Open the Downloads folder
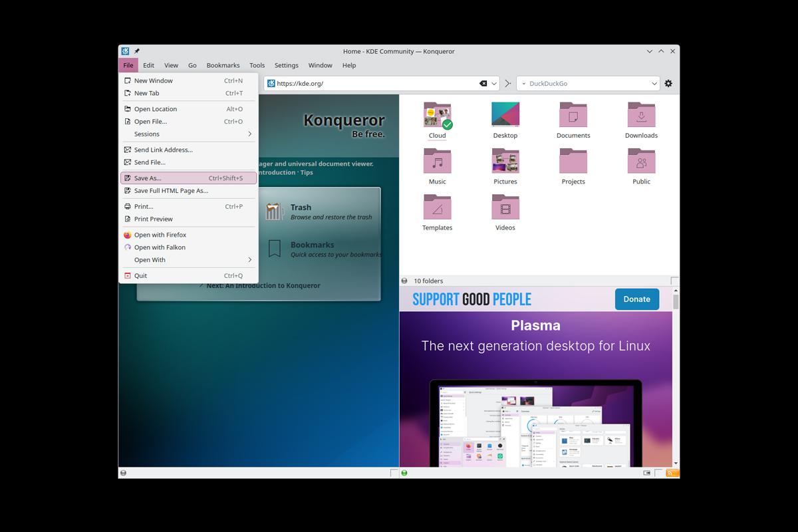Image resolution: width=798 pixels, height=532 pixels. point(641,120)
